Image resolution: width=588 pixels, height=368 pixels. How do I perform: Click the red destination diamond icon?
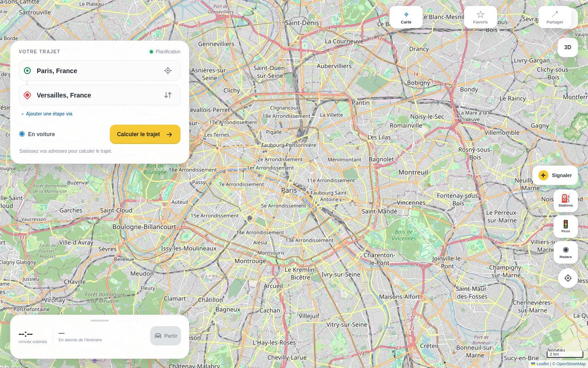pos(27,95)
